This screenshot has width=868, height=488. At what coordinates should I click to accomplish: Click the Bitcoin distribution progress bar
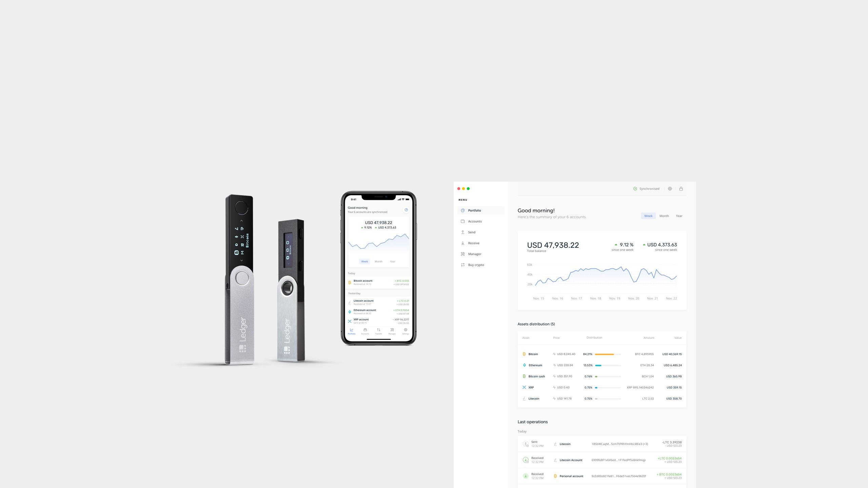click(608, 354)
